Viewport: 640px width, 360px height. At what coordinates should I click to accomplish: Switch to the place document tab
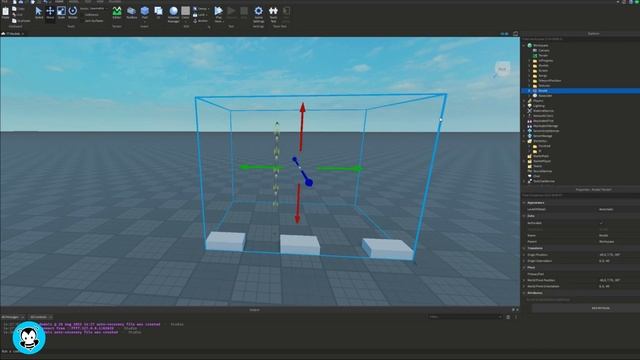pyautogui.click(x=12, y=34)
